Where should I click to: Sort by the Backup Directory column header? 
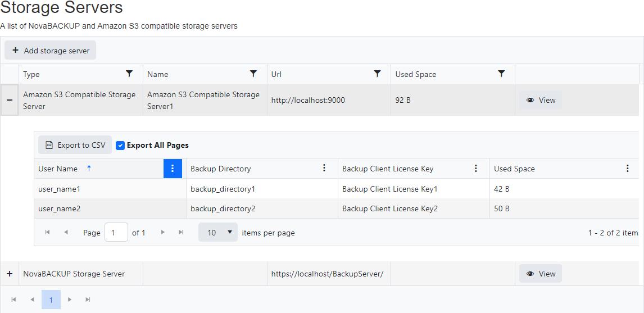220,169
